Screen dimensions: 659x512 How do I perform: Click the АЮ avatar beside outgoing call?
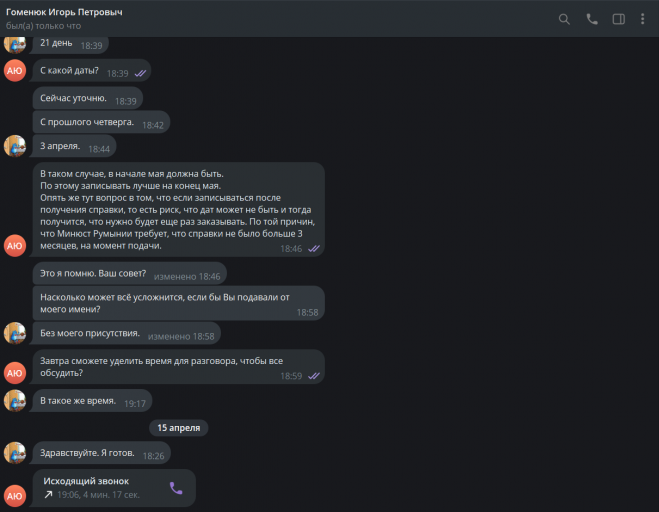point(15,495)
